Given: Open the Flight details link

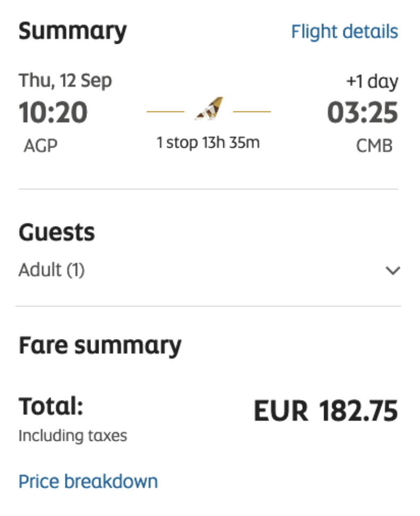Looking at the screenshot, I should pos(344,31).
